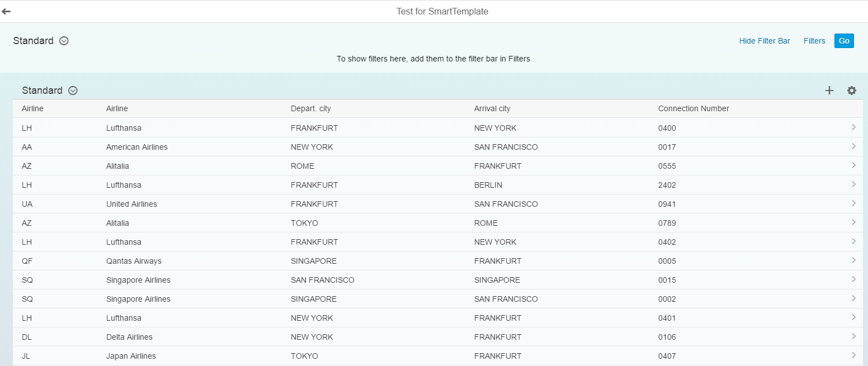Click ROME arrival city cell
The width and height of the screenshot is (868, 366).
486,223
